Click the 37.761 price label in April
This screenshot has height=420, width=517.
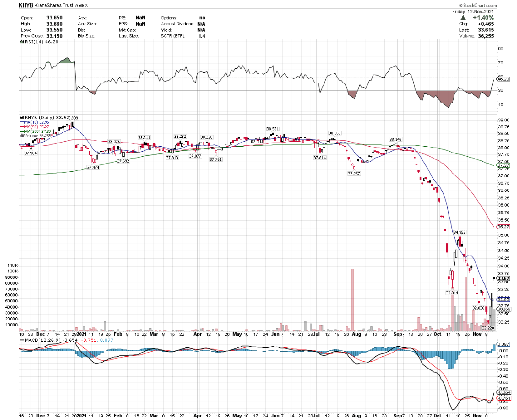[x=216, y=159]
